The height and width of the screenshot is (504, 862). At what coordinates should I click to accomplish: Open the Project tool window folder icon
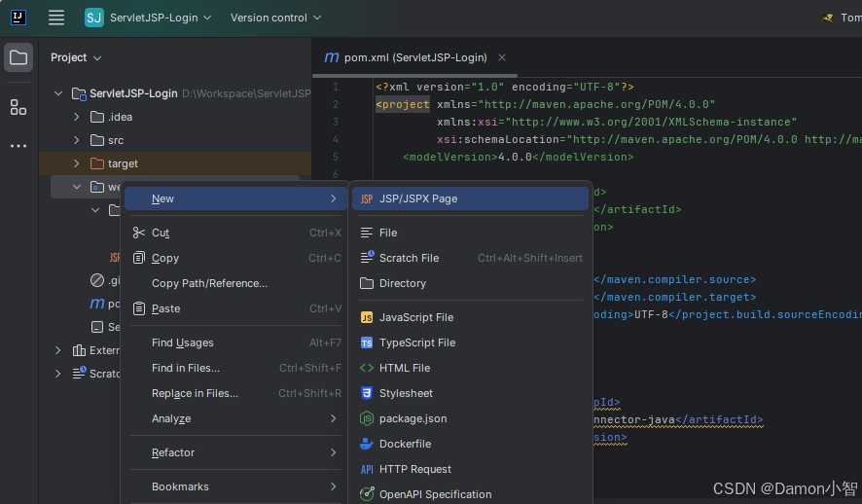pyautogui.click(x=18, y=57)
